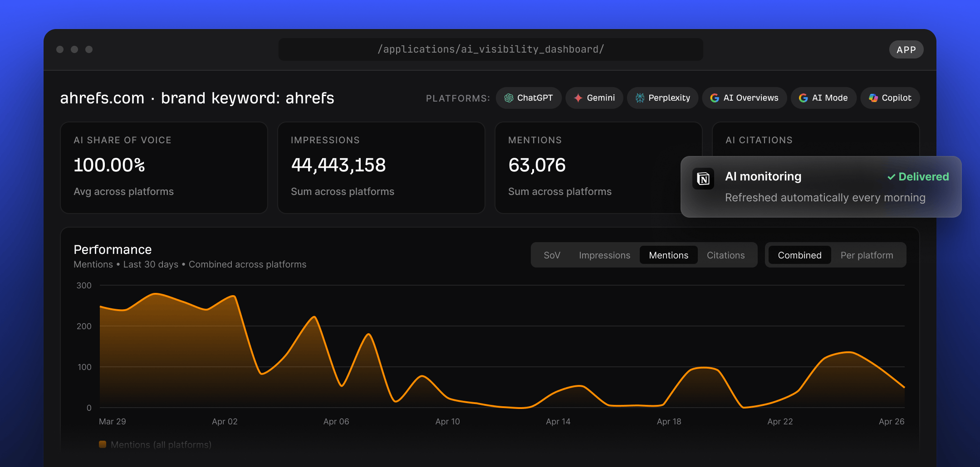Click the Notion icon in notification
This screenshot has width=980, height=467.
click(703, 179)
